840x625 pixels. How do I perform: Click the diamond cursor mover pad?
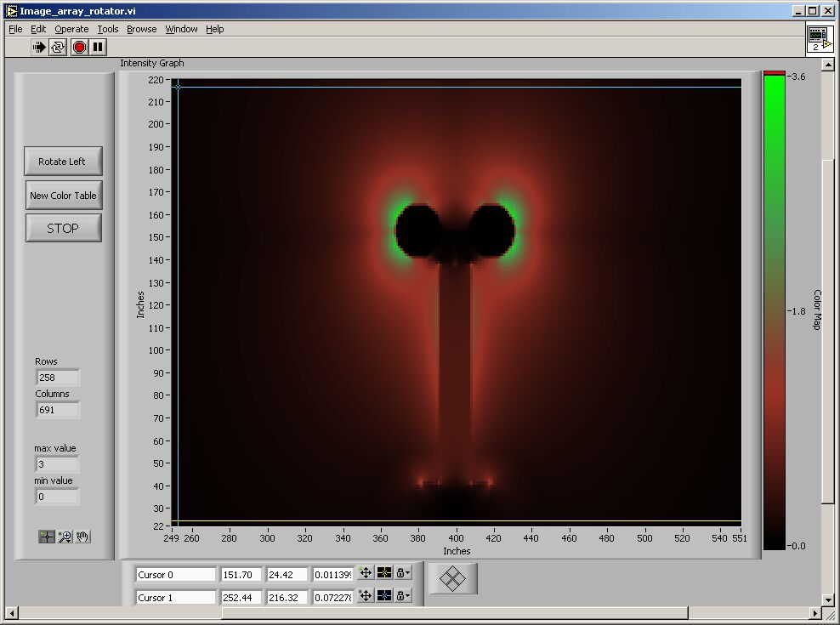point(452,579)
